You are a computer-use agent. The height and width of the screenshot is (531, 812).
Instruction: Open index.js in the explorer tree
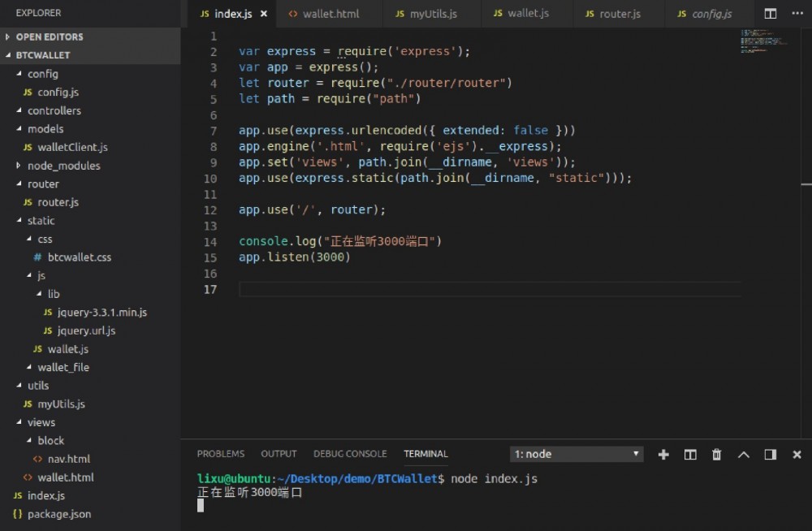(x=90, y=496)
